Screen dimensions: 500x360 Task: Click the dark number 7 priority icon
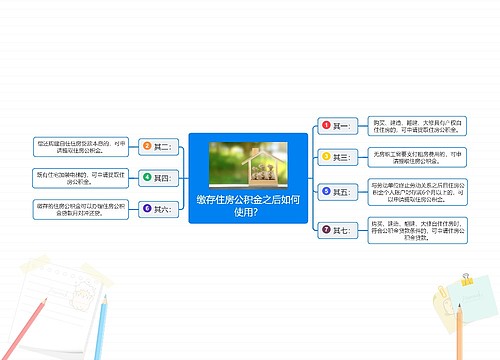pyautogui.click(x=326, y=229)
